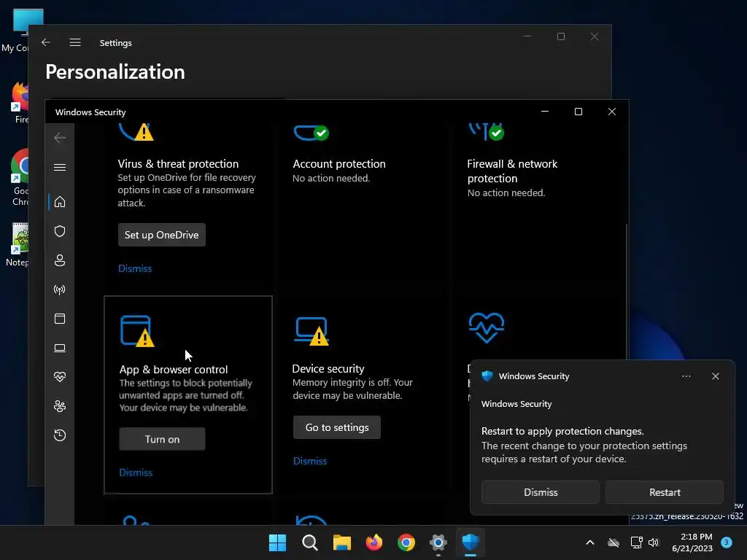This screenshot has width=747, height=560.
Task: Expand Windows Security hamburger navigation menu
Action: (x=60, y=168)
